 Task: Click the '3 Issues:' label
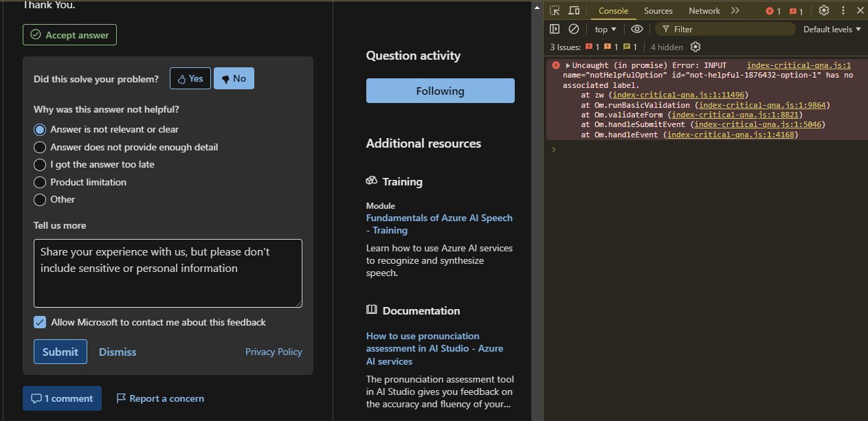[566, 47]
